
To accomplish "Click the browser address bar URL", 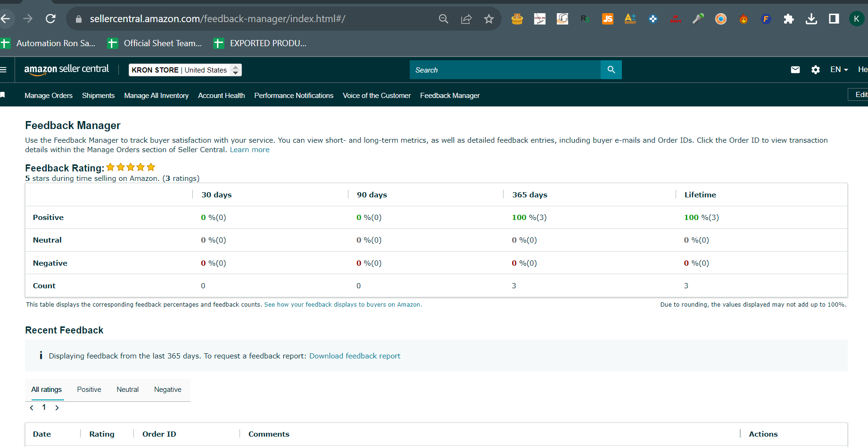I will point(218,19).
